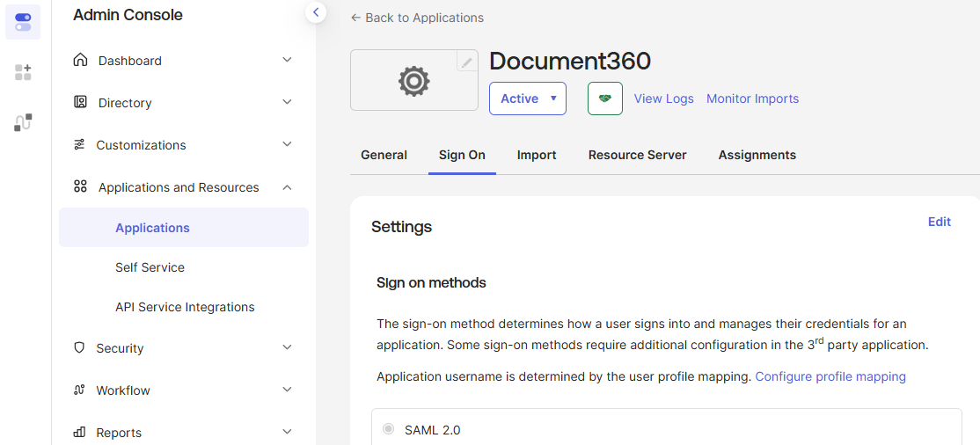Click the Reports bar-chart icon
Screen dimensions: 980x445
(79, 432)
